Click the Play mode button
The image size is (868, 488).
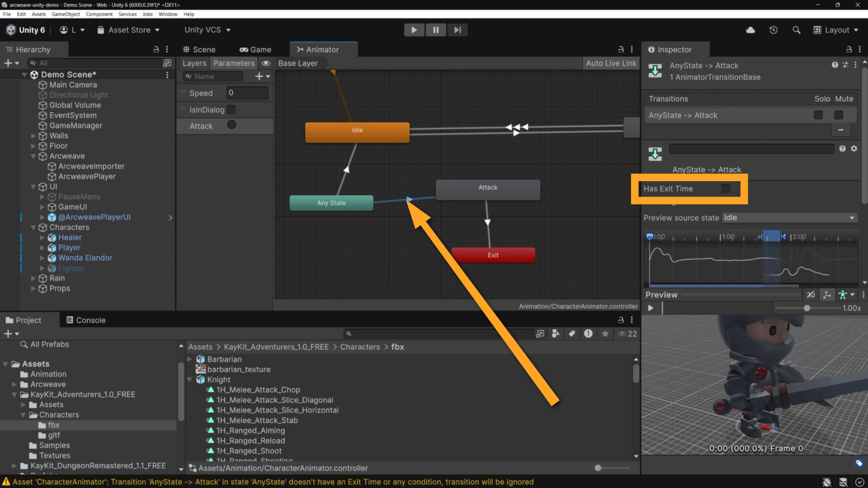click(414, 30)
